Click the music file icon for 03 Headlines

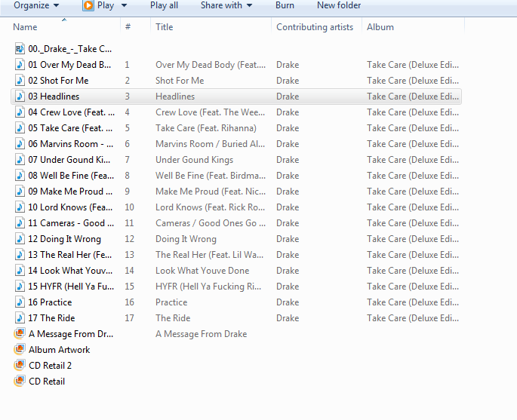pyautogui.click(x=20, y=97)
